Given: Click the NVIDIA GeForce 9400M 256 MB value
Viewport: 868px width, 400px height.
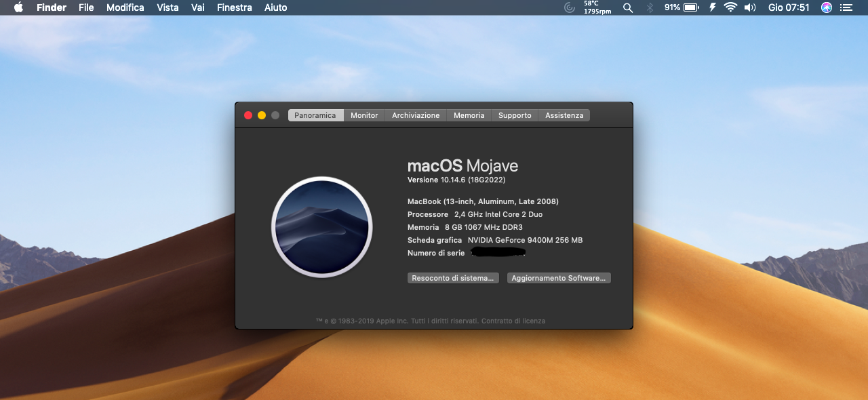Looking at the screenshot, I should [x=525, y=240].
